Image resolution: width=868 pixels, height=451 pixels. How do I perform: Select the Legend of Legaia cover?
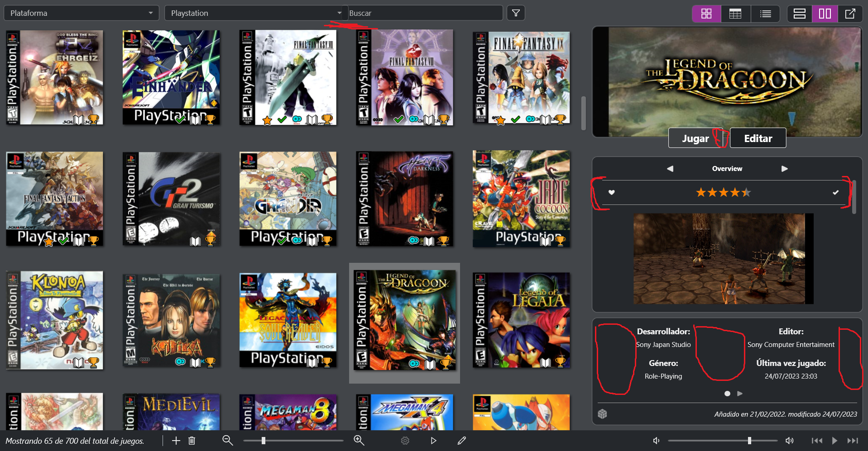522,320
